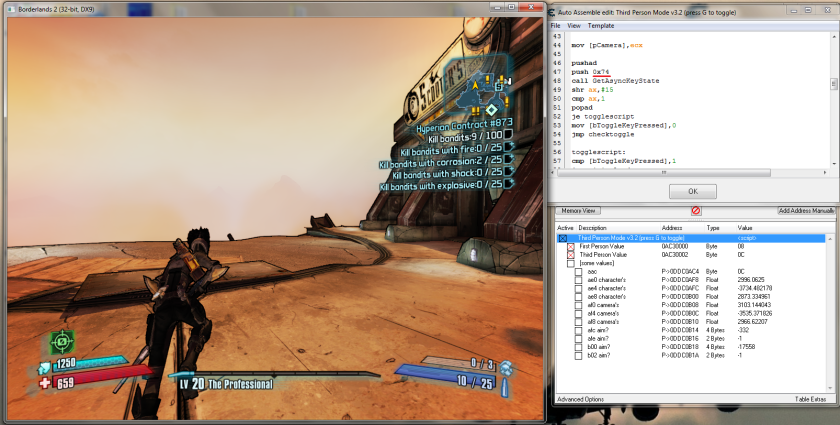Open the Template menu in Auto Assemble
Viewport: 840px width, 425px height.
601,26
